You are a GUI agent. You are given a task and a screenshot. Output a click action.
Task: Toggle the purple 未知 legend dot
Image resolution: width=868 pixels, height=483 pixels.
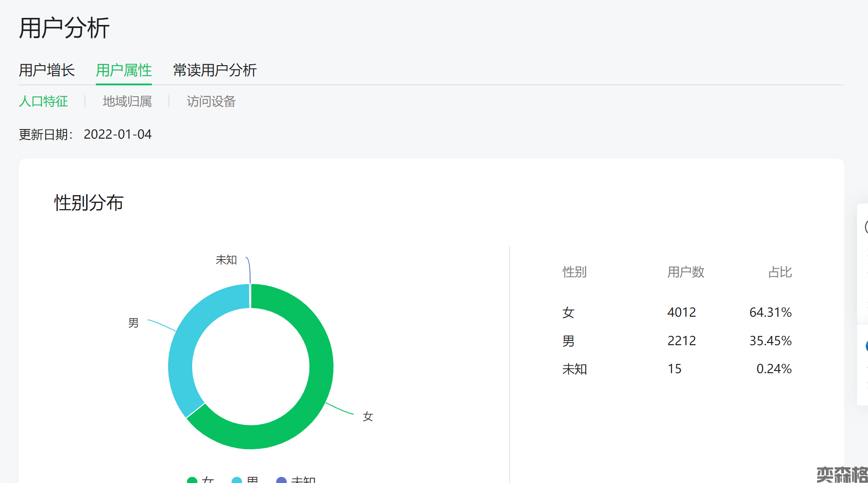281,480
